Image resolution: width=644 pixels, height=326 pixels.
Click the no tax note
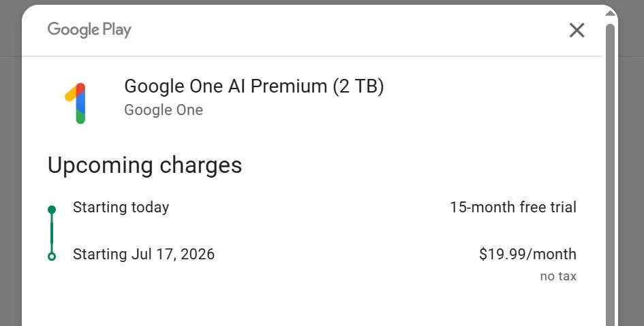point(558,276)
